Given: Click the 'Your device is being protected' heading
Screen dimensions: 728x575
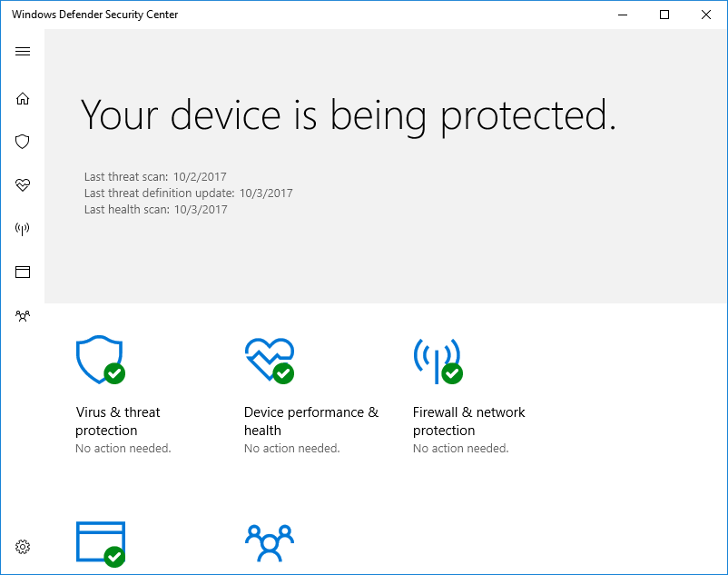Looking at the screenshot, I should (349, 115).
